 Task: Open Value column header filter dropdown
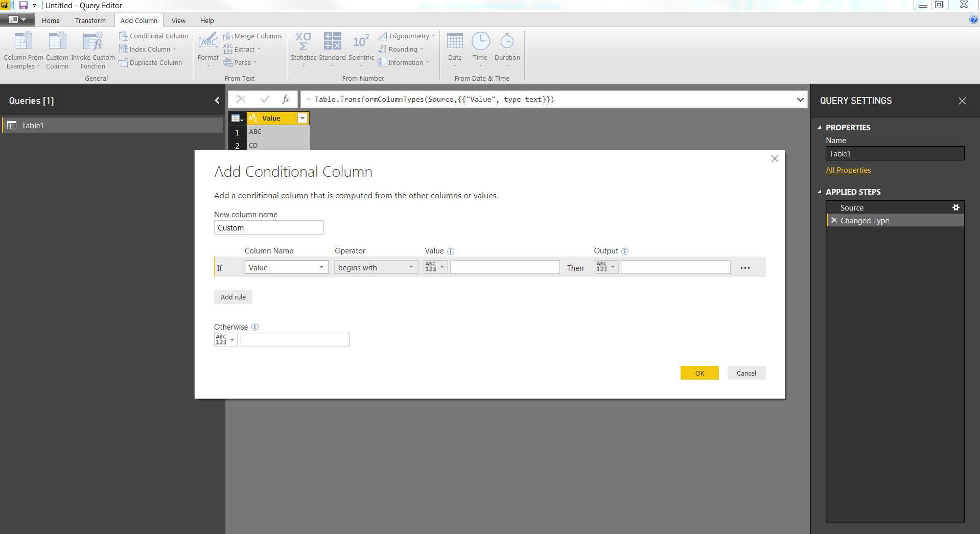click(x=302, y=118)
